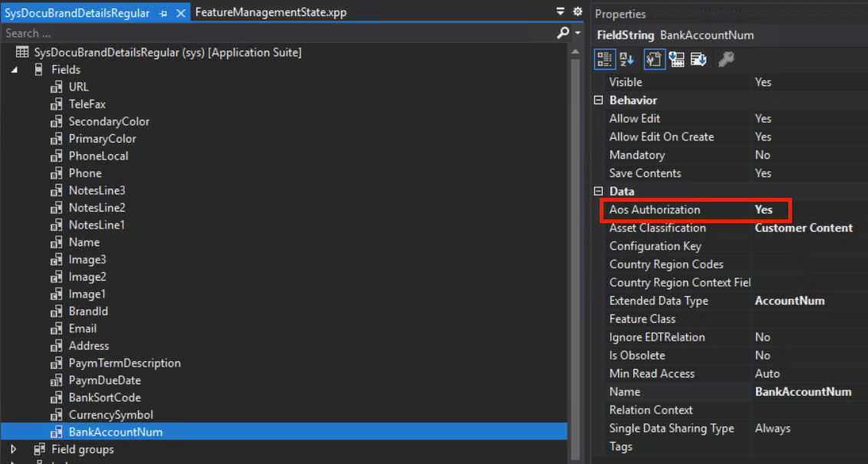Select the BankSortCode field
The height and width of the screenshot is (464, 868).
pyautogui.click(x=104, y=397)
